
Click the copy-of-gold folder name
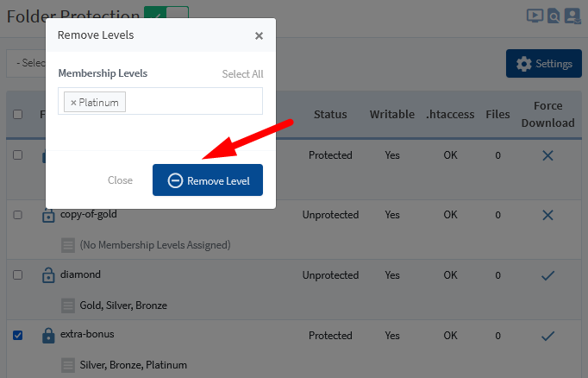click(89, 214)
